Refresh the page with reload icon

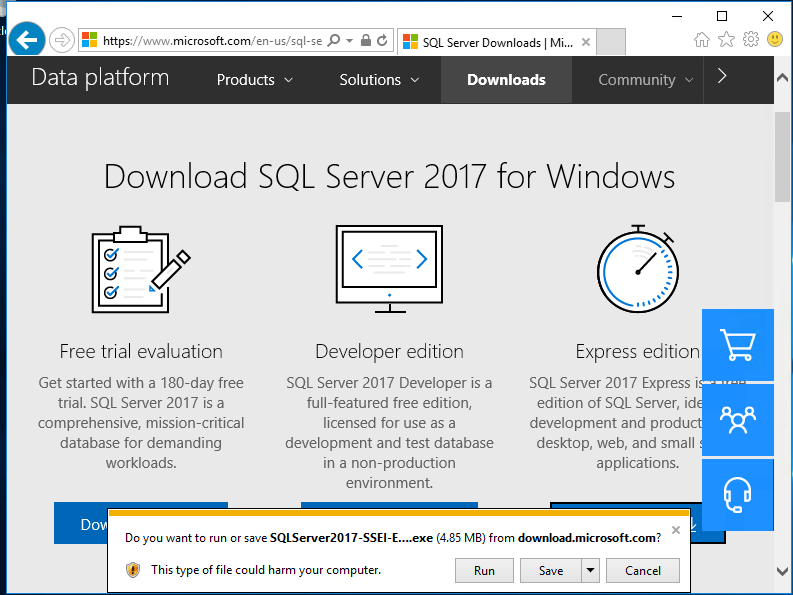coord(382,40)
